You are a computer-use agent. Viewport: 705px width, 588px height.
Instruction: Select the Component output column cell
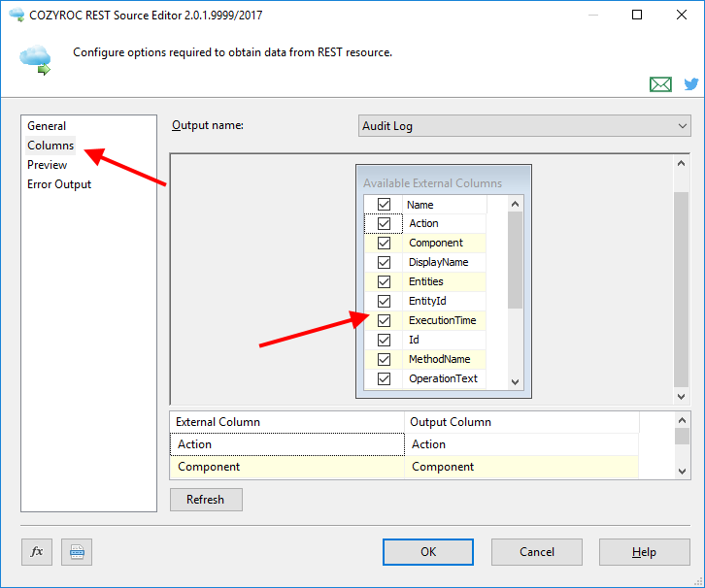coord(521,467)
